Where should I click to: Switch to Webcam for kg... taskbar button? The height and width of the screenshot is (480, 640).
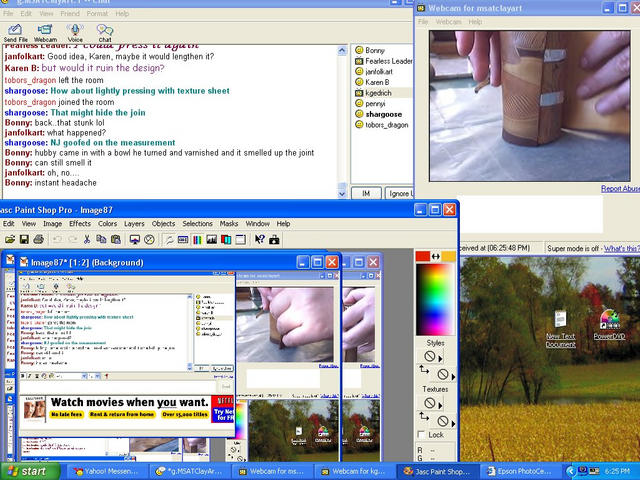coord(353,471)
